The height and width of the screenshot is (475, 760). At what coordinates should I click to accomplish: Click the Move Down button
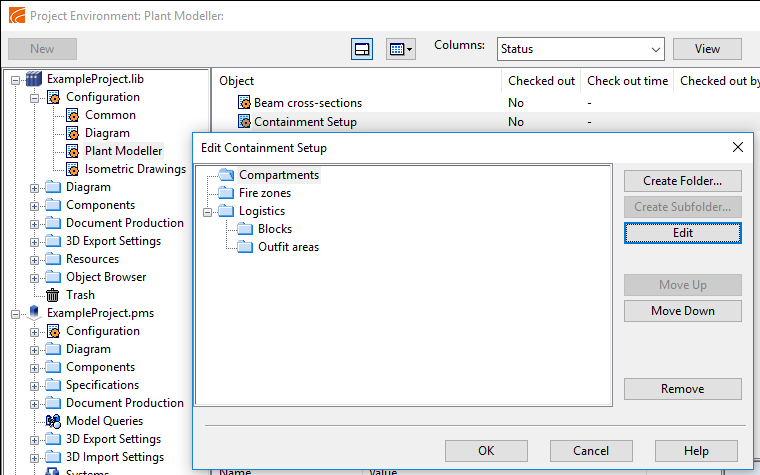coord(682,311)
